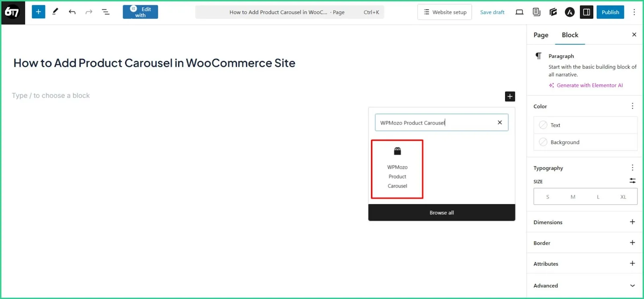Undo the last change
The height and width of the screenshot is (299, 644).
72,12
